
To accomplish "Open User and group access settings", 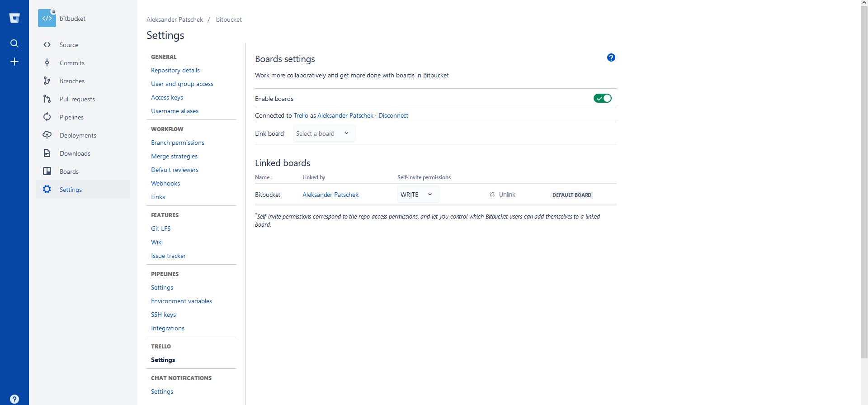I will coord(182,84).
